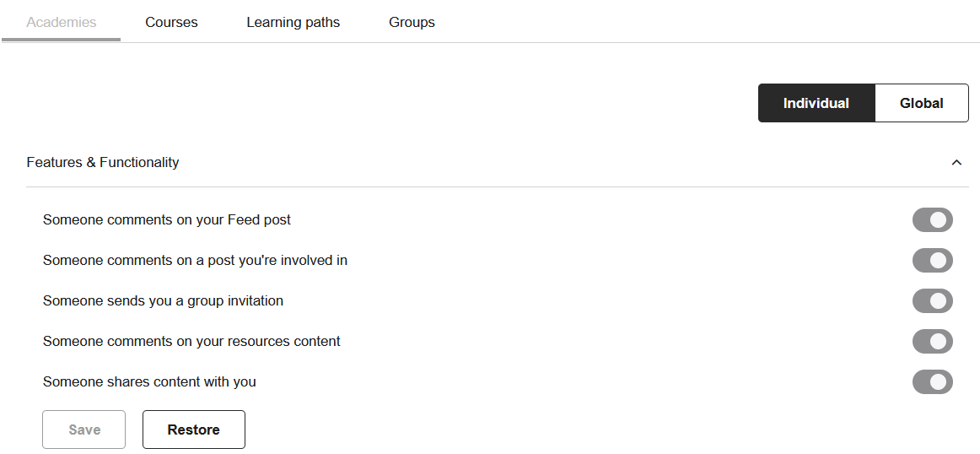980x454 pixels.
Task: Turn off the group invitation notification switch
Action: tap(933, 300)
